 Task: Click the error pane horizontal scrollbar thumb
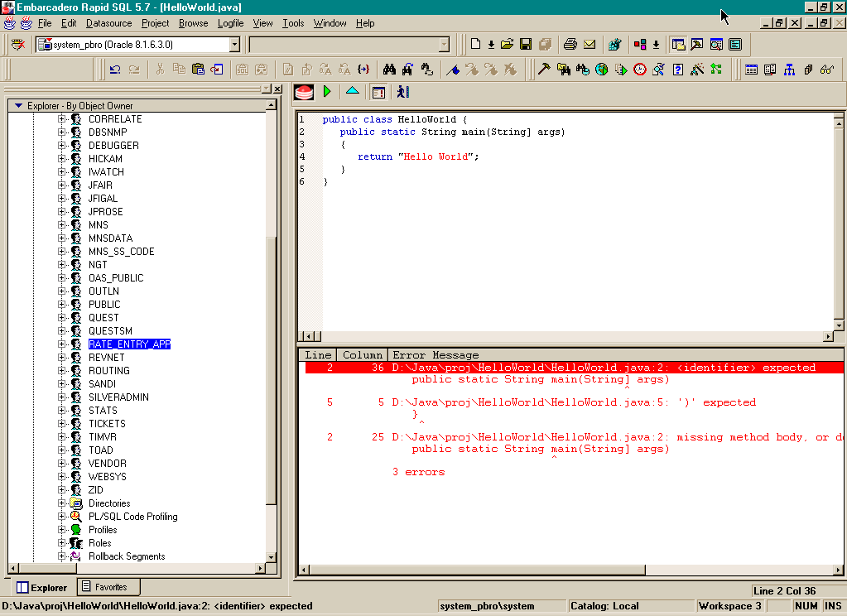(x=478, y=570)
